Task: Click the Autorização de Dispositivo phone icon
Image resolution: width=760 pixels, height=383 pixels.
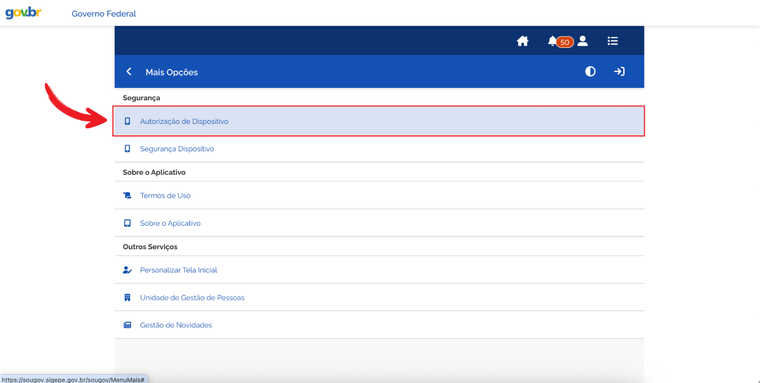Action: click(x=127, y=121)
